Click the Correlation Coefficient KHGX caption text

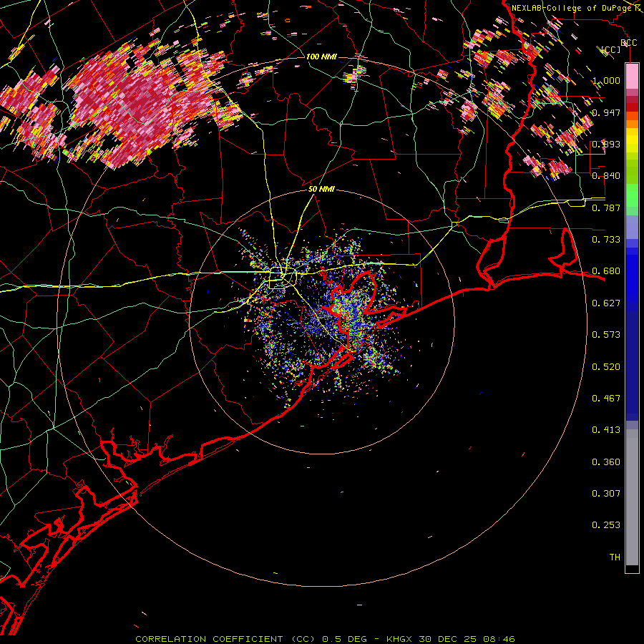[x=325, y=639]
